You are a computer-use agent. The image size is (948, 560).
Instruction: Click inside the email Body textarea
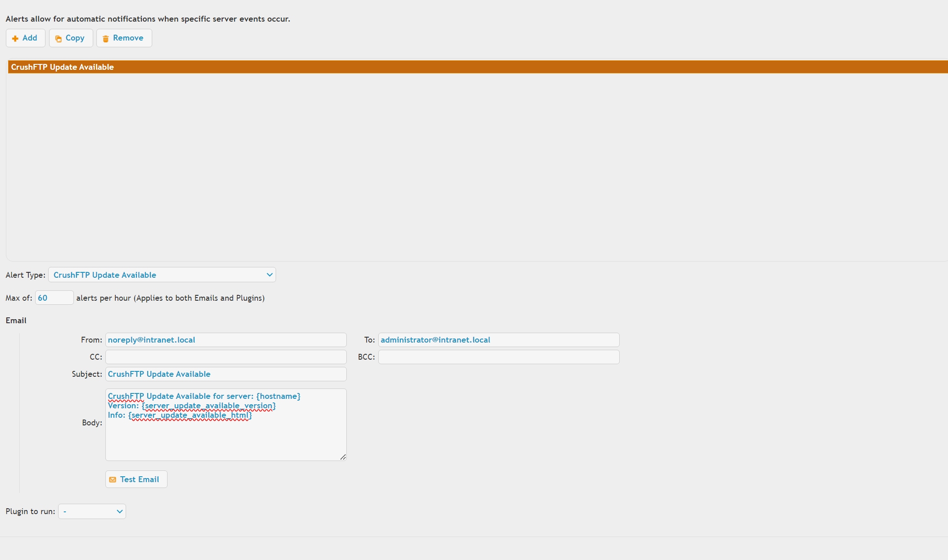tap(226, 425)
